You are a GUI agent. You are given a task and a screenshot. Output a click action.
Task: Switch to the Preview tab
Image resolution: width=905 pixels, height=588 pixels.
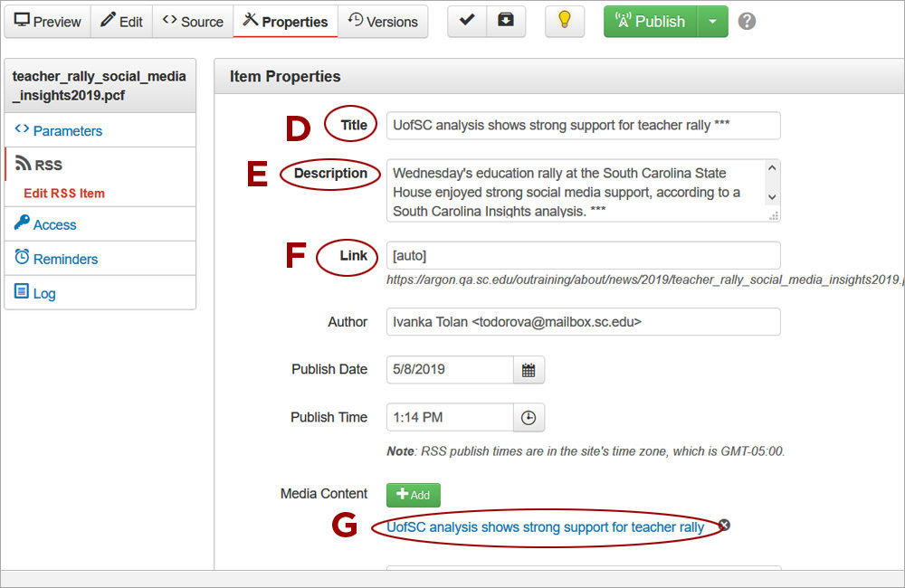(47, 22)
